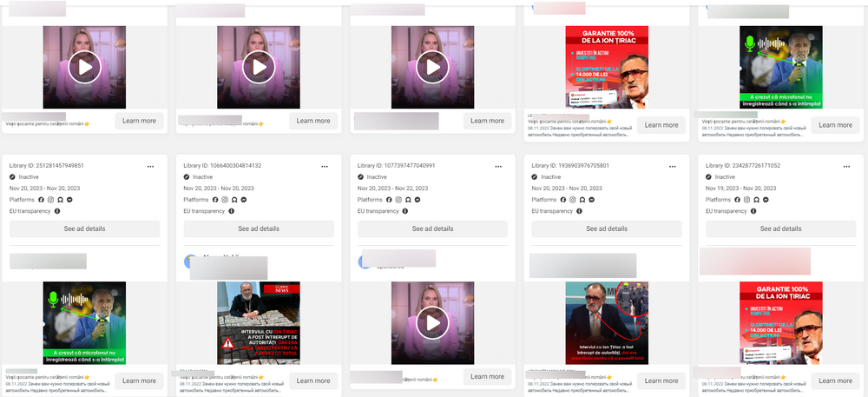Click the Instagram platform icon on ad 1077397477040991

click(x=398, y=200)
